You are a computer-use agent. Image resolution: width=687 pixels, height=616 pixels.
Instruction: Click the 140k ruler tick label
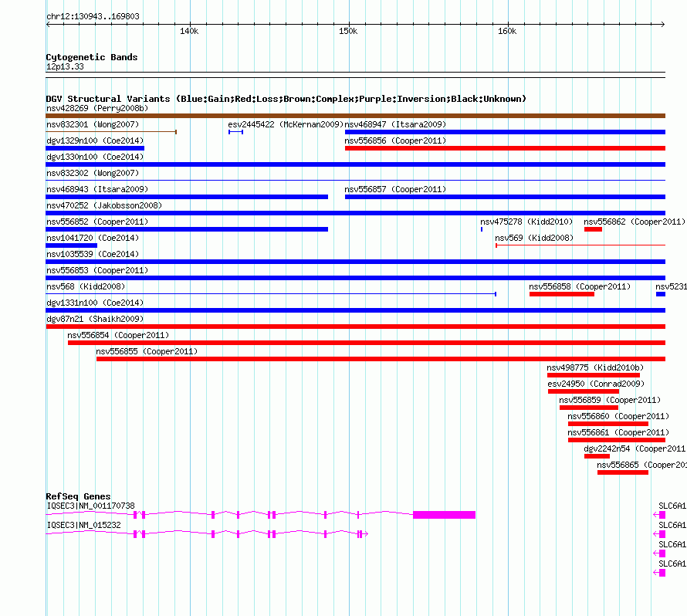coord(189,31)
